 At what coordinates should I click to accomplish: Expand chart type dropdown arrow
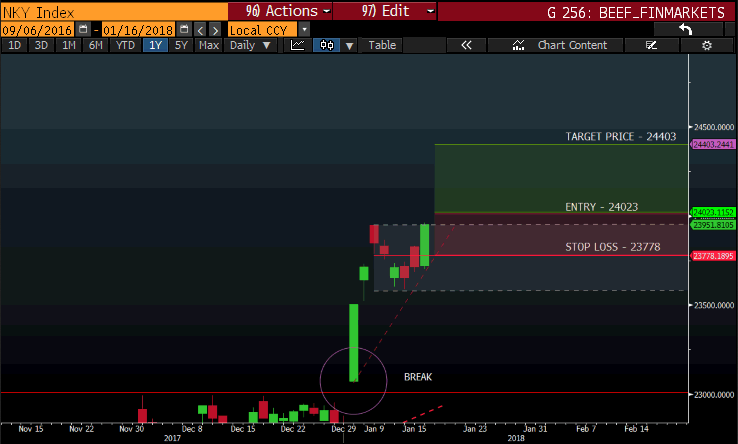pyautogui.click(x=349, y=45)
